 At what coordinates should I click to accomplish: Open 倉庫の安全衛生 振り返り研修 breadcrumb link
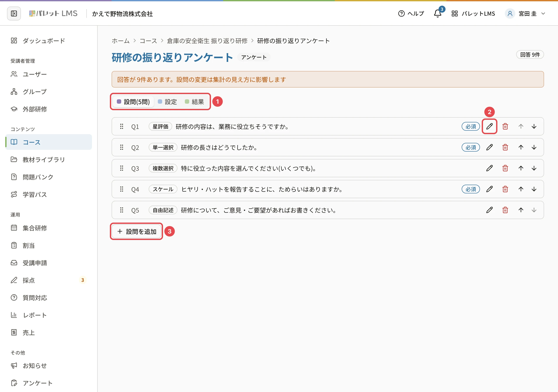point(207,41)
